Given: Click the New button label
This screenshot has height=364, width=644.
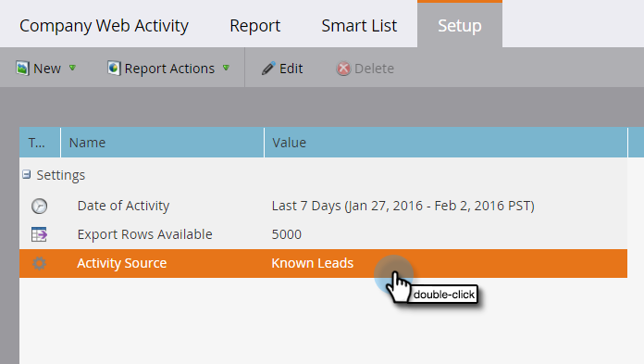Looking at the screenshot, I should [x=47, y=69].
